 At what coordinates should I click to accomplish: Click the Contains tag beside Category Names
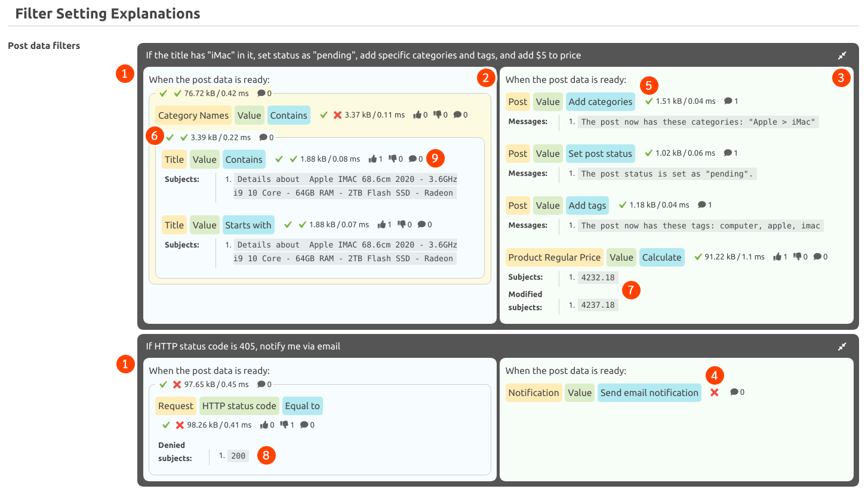pos(289,116)
